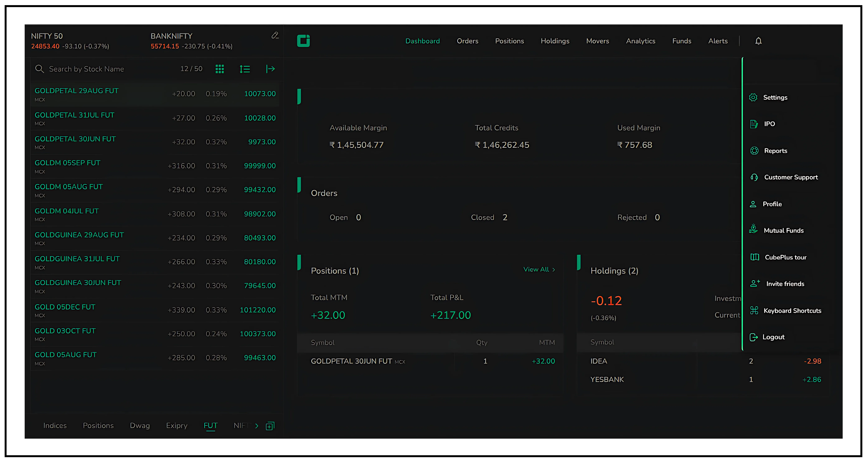The height and width of the screenshot is (464, 868).
Task: Select GOLDGUINEA 29AUG FUT row
Action: [x=155, y=238]
